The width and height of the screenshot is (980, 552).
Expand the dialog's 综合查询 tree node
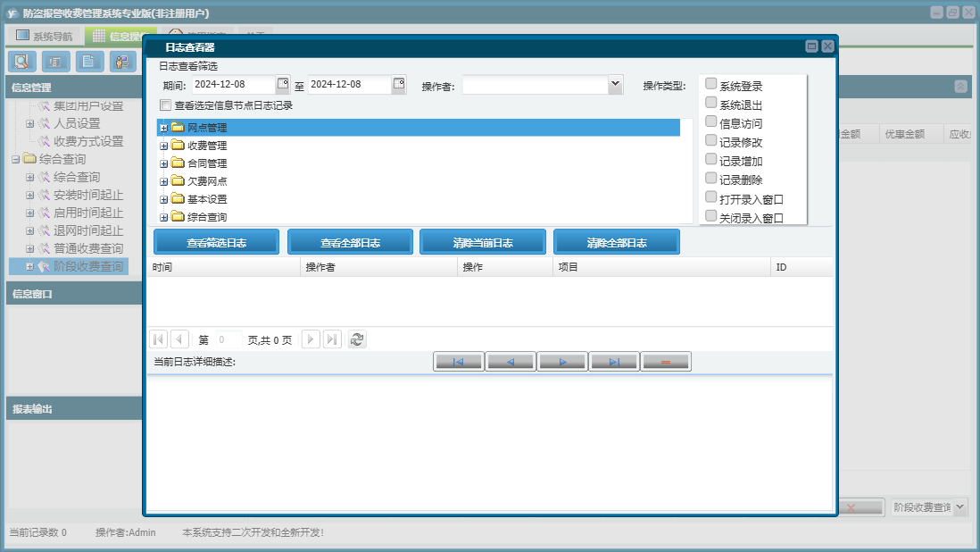coord(163,218)
